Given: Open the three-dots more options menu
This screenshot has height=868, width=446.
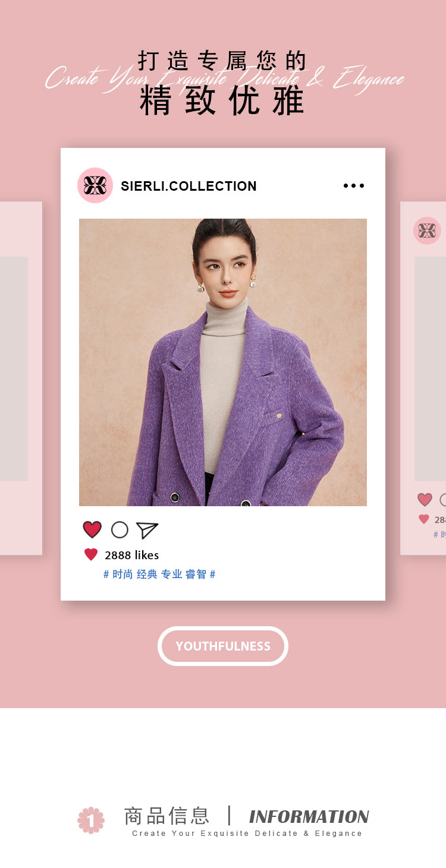Looking at the screenshot, I should (354, 186).
